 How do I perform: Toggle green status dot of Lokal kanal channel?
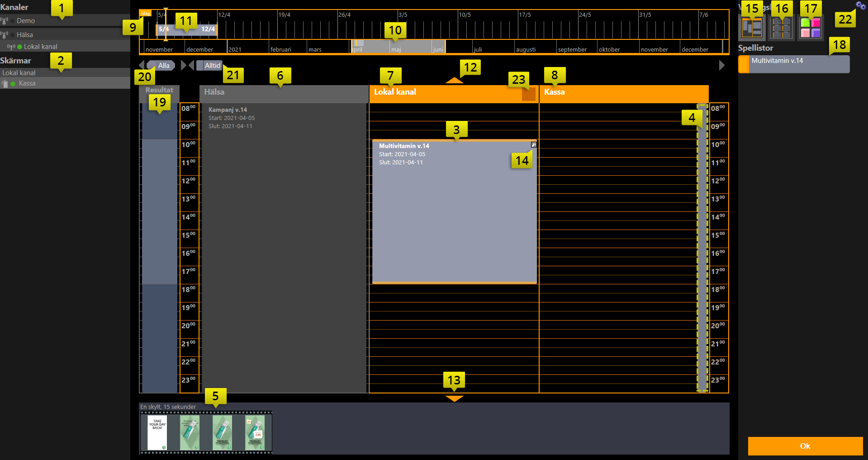tap(19, 47)
